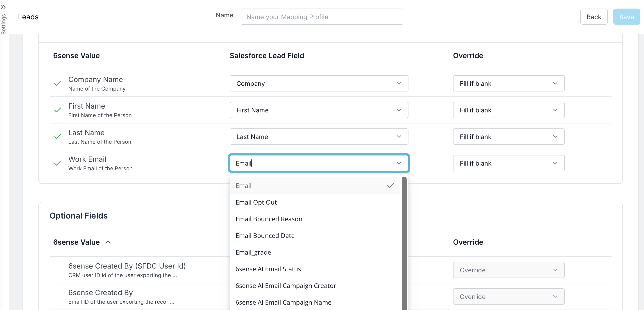The height and width of the screenshot is (310, 644).
Task: Open Override dropdown for 6sense Created By (SFDC User Id)
Action: [508, 270]
